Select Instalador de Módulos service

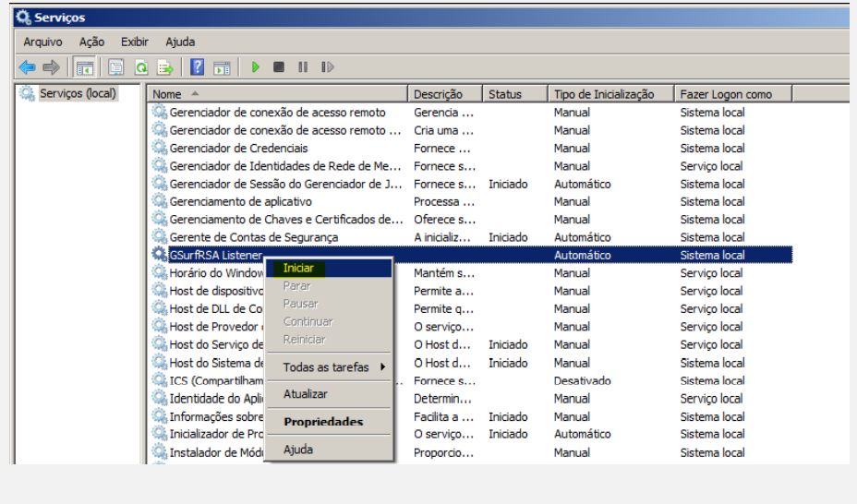pyautogui.click(x=216, y=452)
